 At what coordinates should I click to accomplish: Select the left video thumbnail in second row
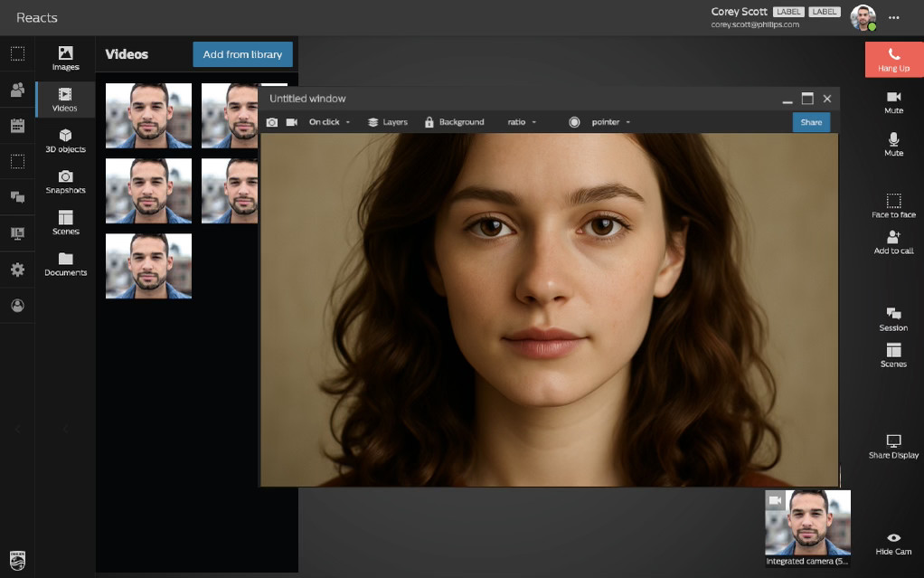coord(148,191)
